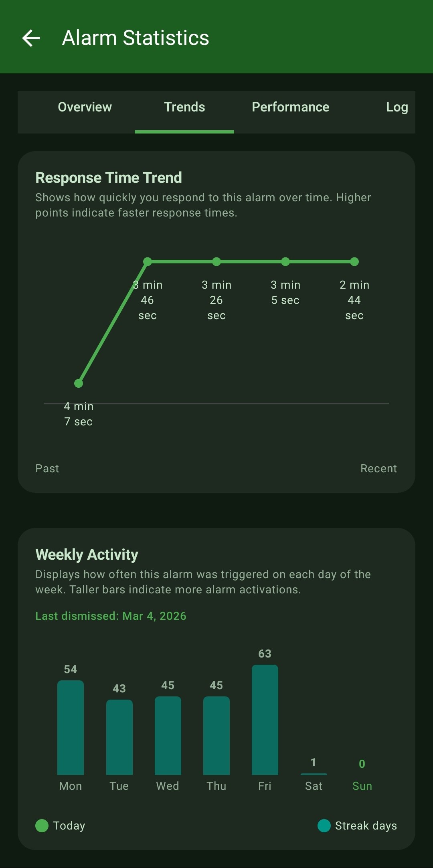Tap the 3 min 46 sec data point

[x=148, y=262]
